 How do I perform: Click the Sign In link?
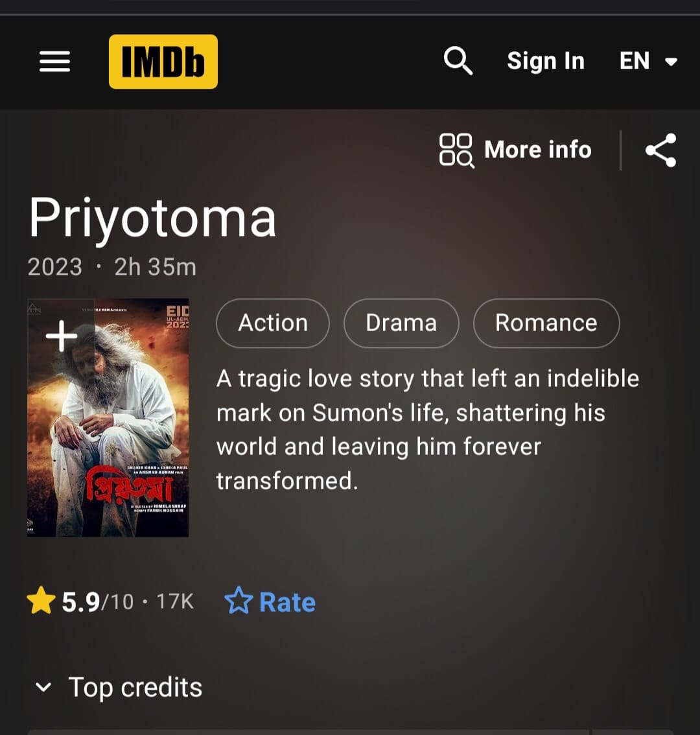pos(546,61)
